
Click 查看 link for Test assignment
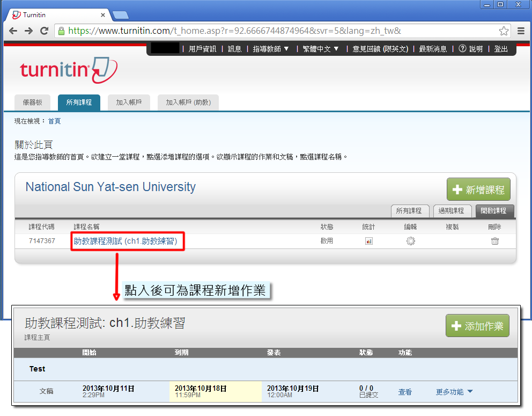(405, 392)
